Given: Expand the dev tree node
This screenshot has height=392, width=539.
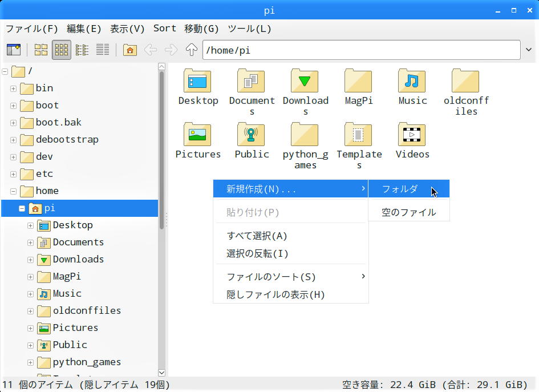Looking at the screenshot, I should click(x=14, y=157).
